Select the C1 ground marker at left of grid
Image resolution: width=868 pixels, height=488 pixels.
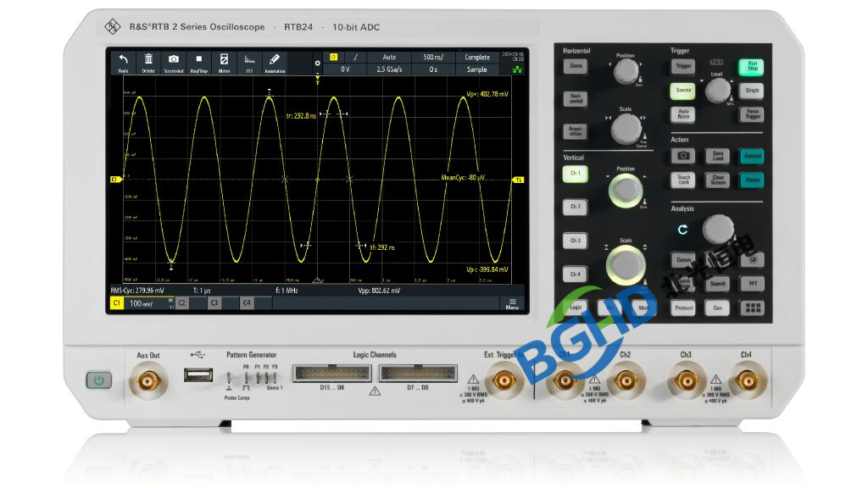(x=115, y=180)
